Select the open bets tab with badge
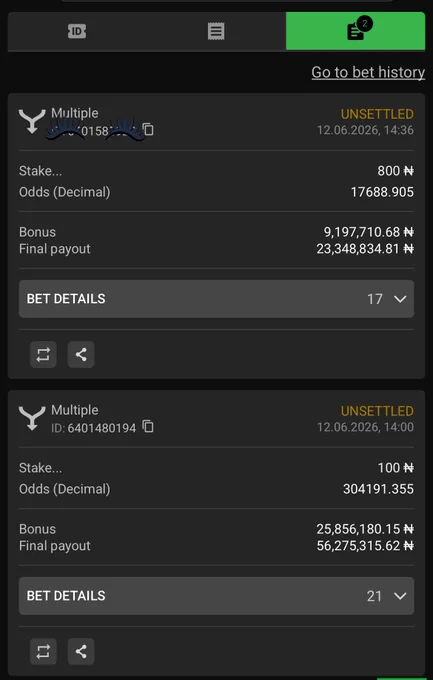Screen dimensions: 433x680 pyautogui.click(x=355, y=31)
